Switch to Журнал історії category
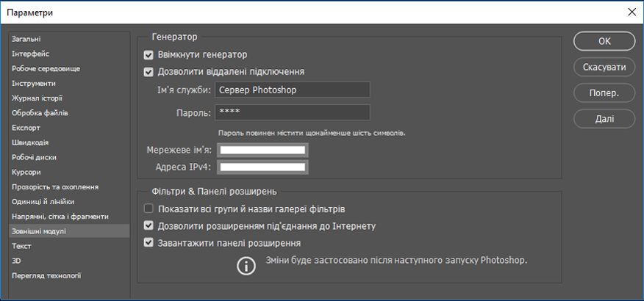644x301 pixels. (x=37, y=98)
